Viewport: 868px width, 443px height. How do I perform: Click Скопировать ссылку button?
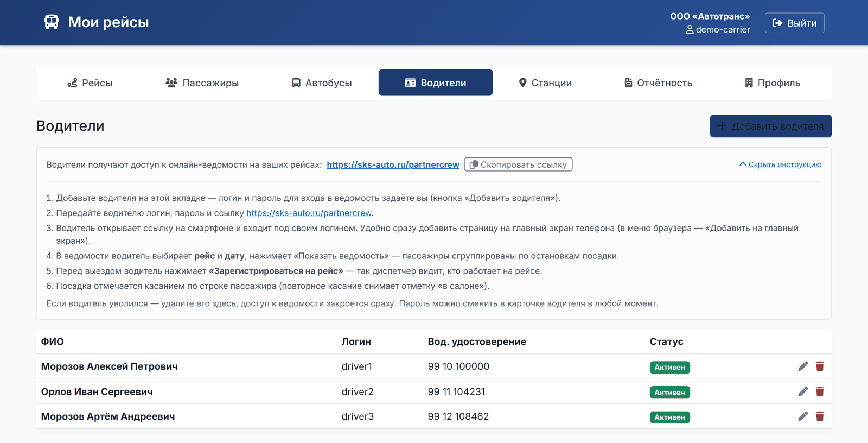tap(518, 164)
